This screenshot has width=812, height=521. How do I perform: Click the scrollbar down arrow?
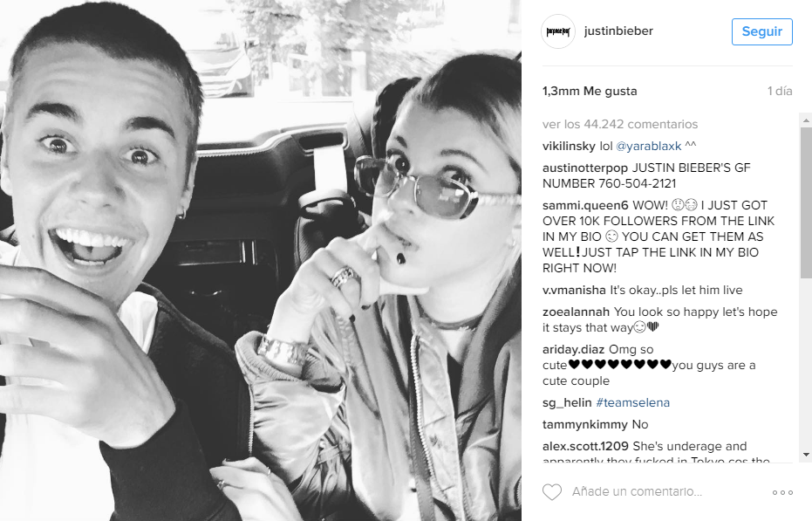[806, 455]
